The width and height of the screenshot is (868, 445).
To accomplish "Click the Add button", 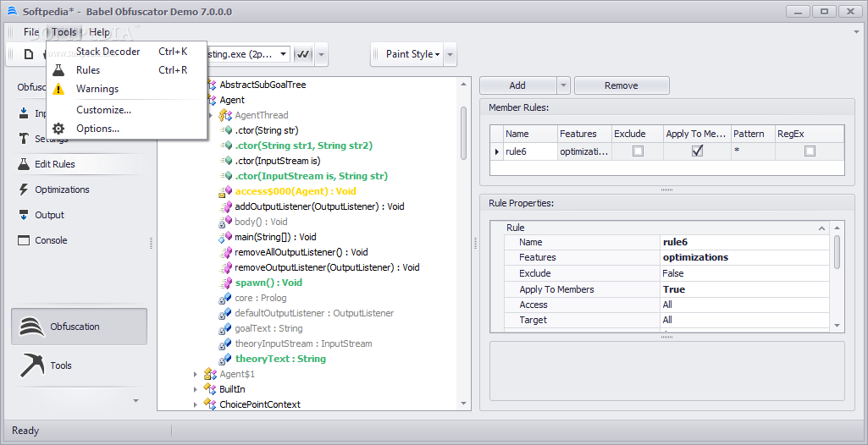I will [x=517, y=85].
